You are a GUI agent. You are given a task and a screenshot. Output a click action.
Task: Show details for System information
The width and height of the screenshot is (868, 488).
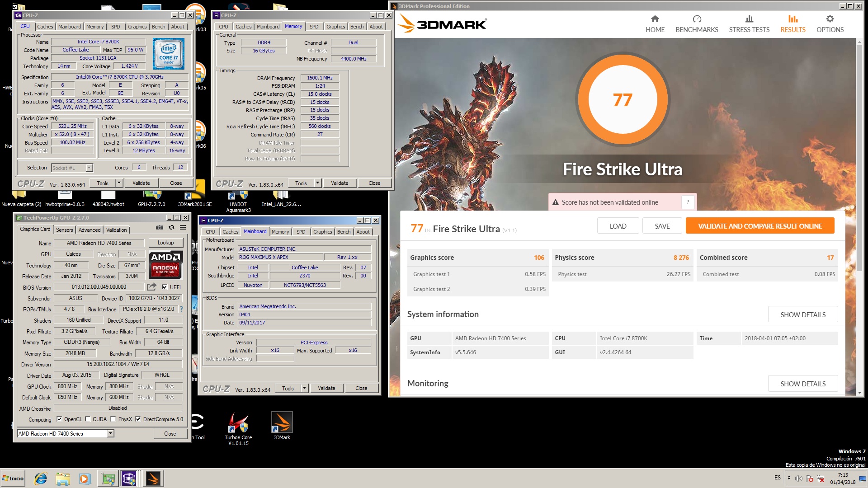pos(803,314)
